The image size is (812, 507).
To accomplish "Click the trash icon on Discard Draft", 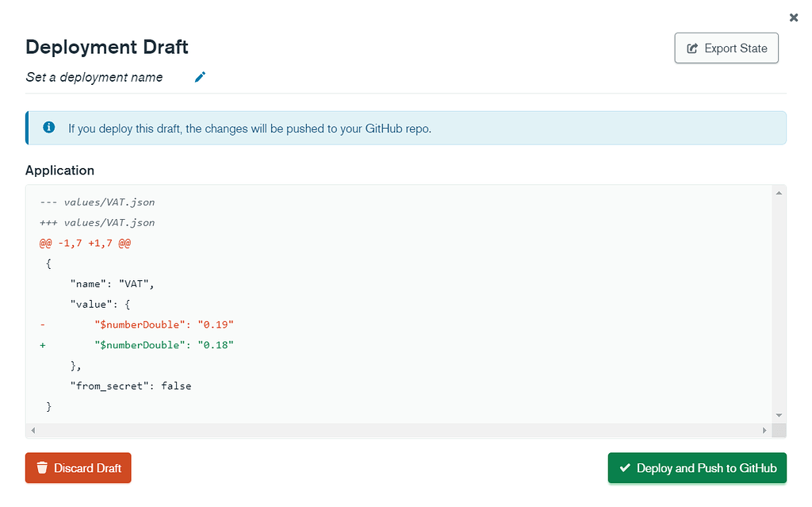I will click(42, 468).
